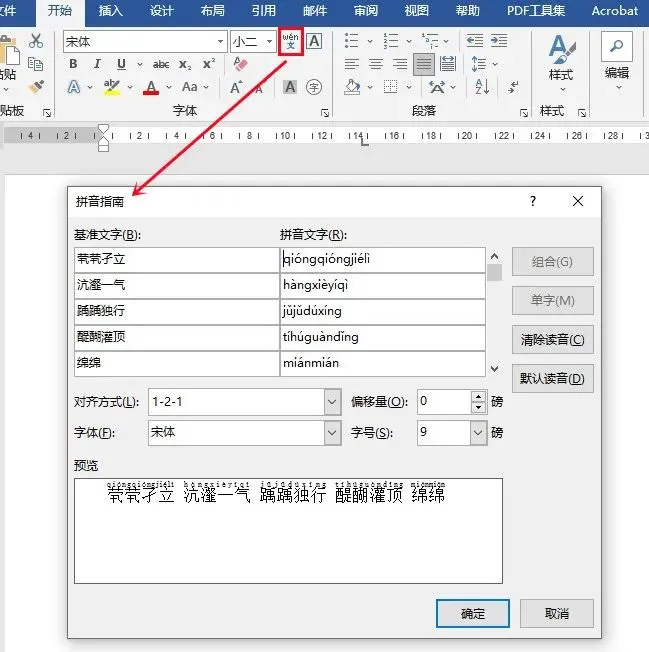Click the cut scissors icon
The height and width of the screenshot is (652, 649).
36,41
